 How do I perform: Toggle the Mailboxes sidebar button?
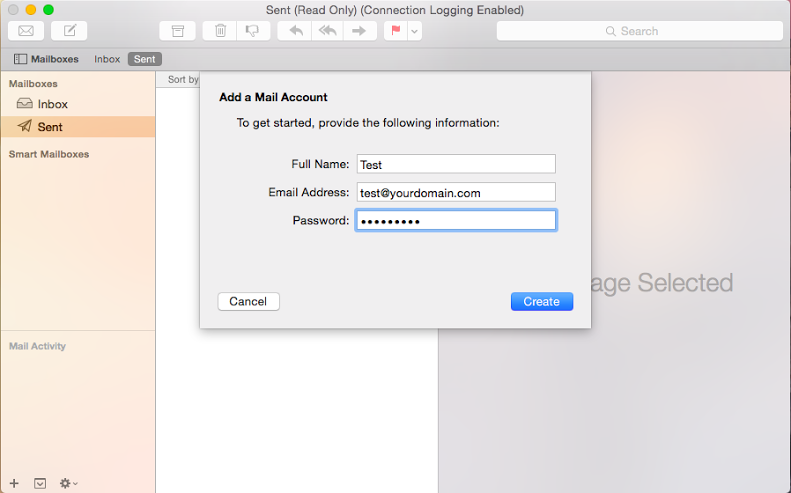click(46, 59)
